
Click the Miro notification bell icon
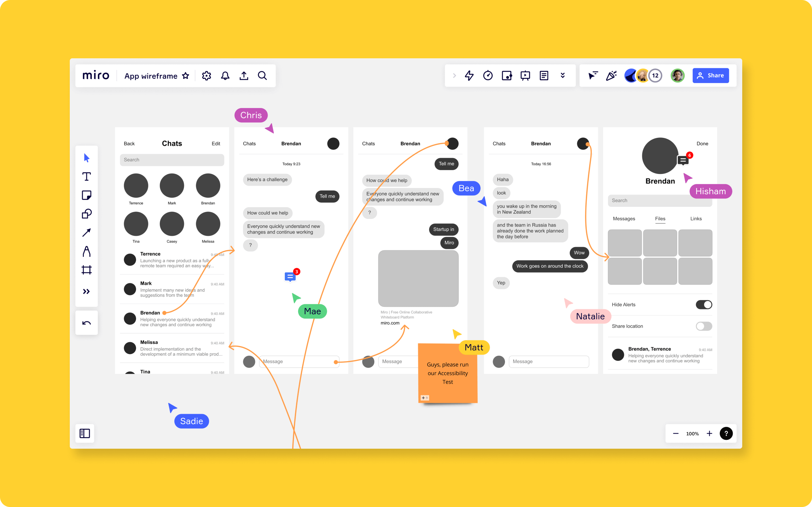point(225,75)
